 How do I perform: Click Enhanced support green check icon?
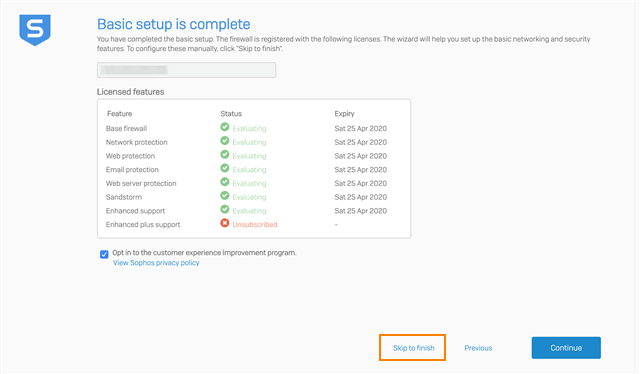224,209
